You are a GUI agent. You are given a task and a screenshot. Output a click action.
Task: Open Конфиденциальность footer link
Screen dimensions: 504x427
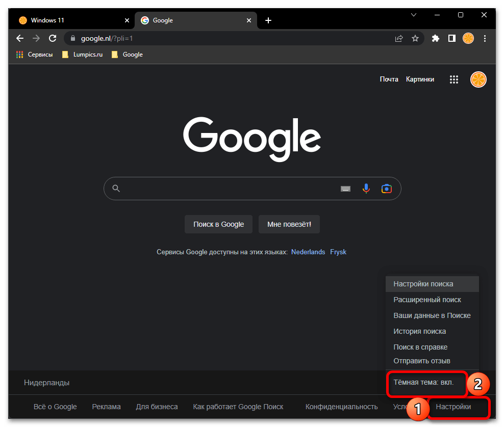pyautogui.click(x=341, y=407)
